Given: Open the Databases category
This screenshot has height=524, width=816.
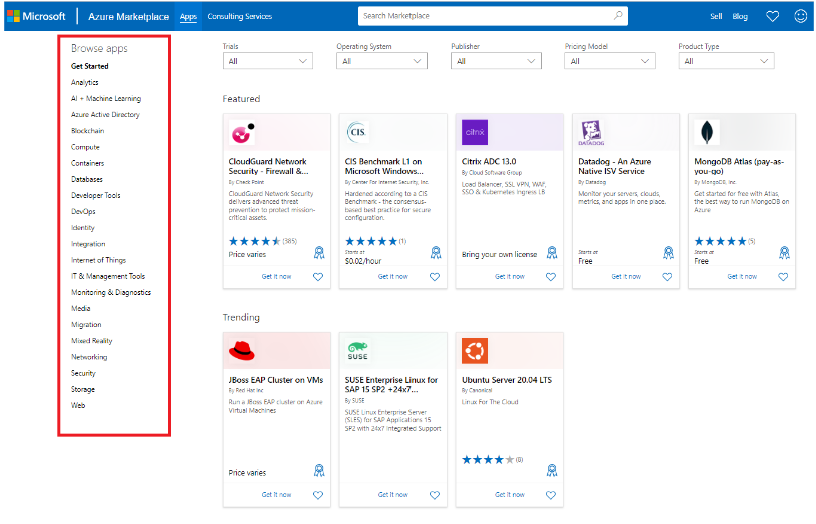Looking at the screenshot, I should [x=86, y=180].
